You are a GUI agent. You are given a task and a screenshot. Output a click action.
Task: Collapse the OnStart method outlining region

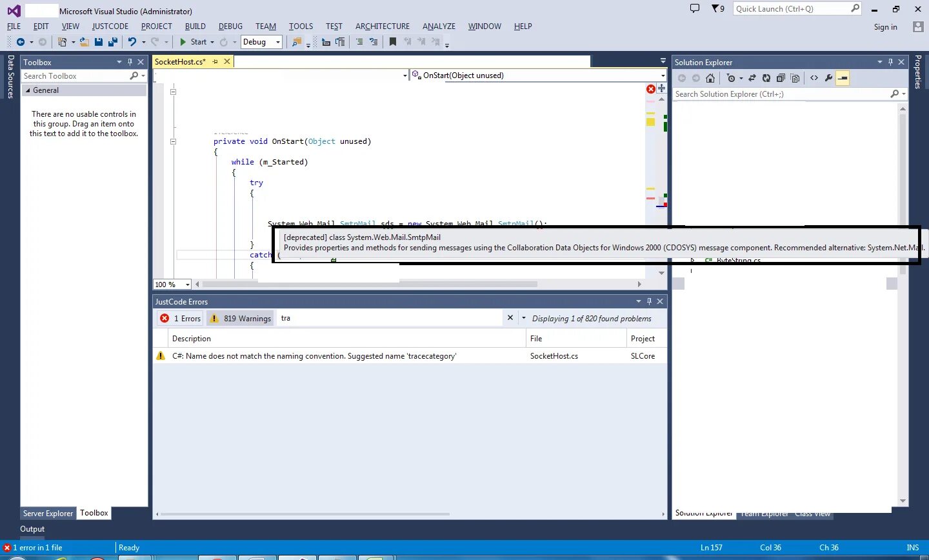tap(173, 141)
